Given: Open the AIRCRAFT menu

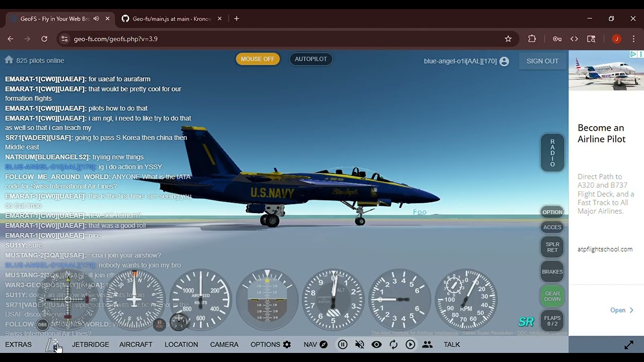Looking at the screenshot, I should pos(136,344).
